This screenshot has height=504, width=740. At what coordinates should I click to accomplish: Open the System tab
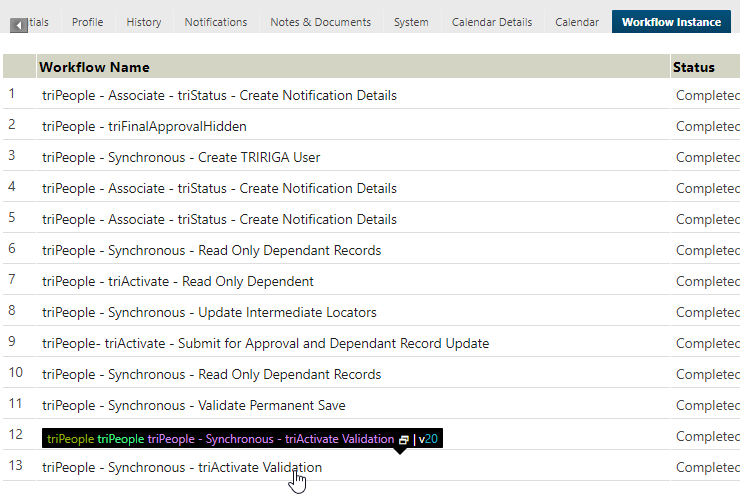411,22
